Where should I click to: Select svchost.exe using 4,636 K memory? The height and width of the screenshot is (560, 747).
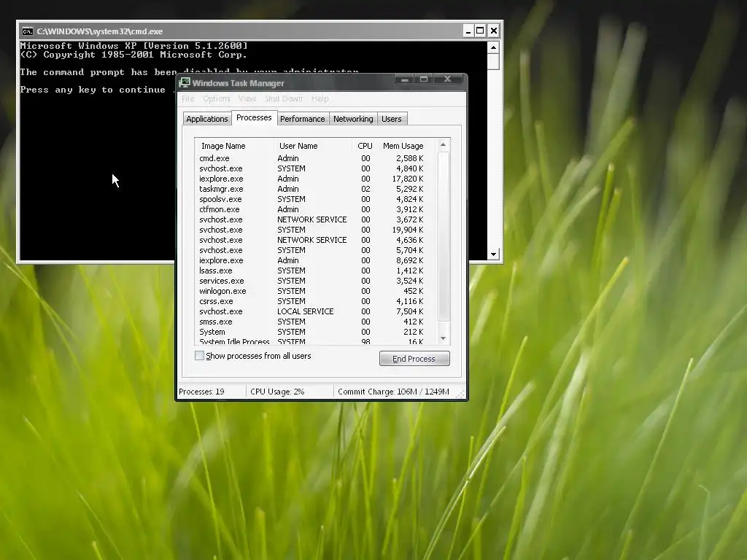tap(315, 240)
